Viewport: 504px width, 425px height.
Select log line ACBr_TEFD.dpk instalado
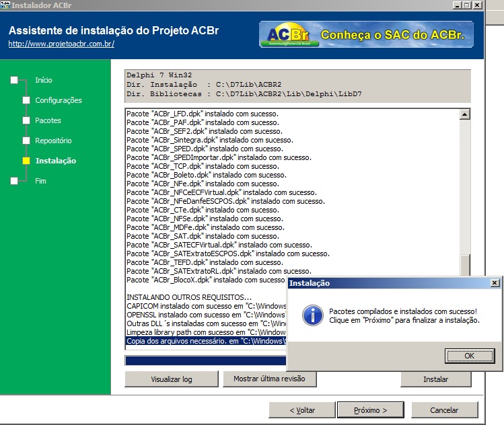click(205, 262)
